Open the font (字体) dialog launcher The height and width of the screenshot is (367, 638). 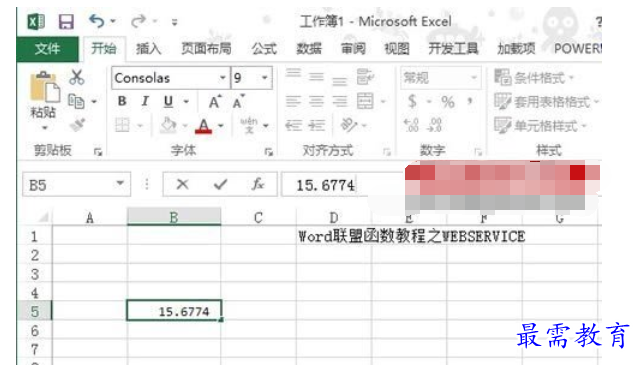point(268,152)
